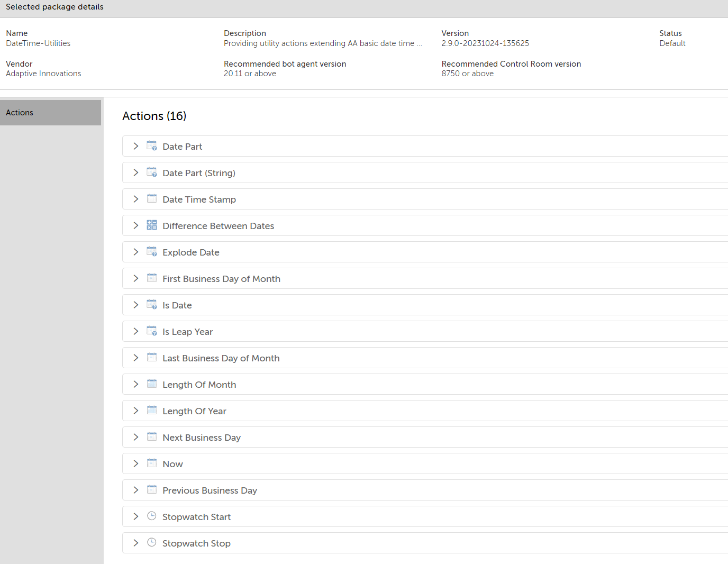The height and width of the screenshot is (564, 728).
Task: Click the Length Of Year calendar icon
Action: click(152, 411)
